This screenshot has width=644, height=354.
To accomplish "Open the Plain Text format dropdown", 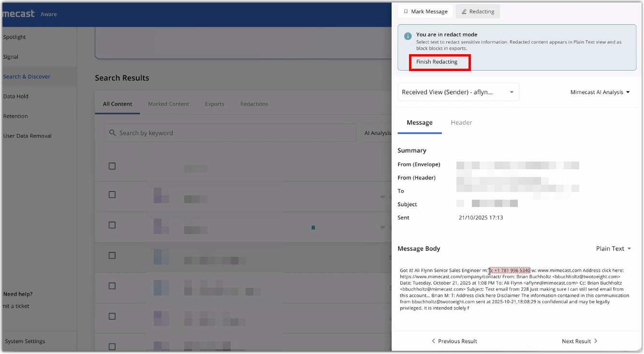I will 614,249.
